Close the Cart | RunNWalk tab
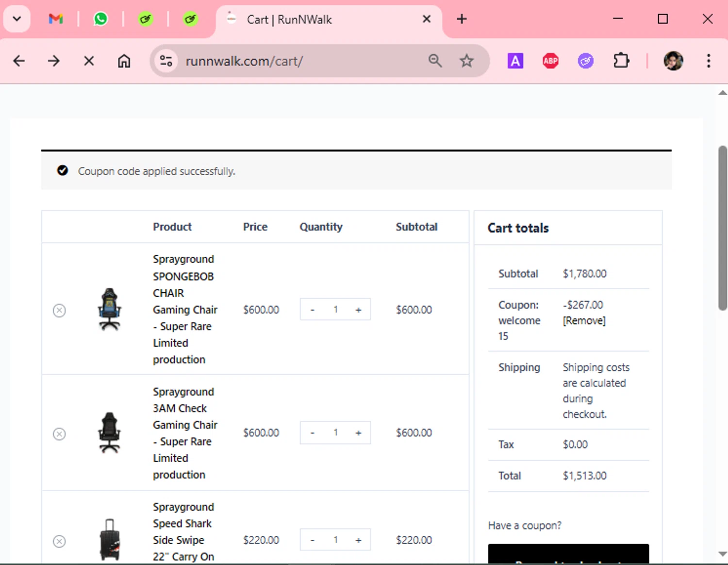Image resolution: width=728 pixels, height=565 pixels. pyautogui.click(x=427, y=19)
